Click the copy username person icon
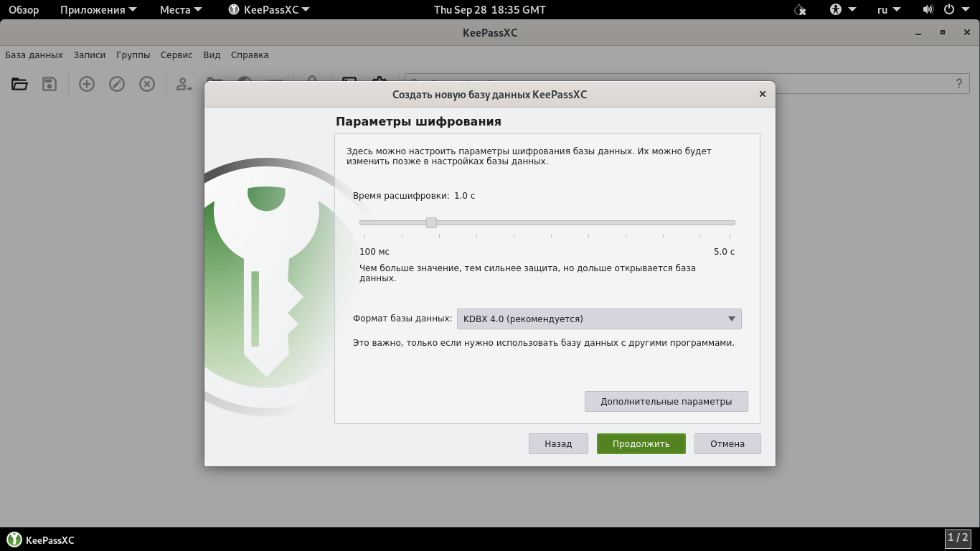The height and width of the screenshot is (551, 980). pyautogui.click(x=184, y=84)
